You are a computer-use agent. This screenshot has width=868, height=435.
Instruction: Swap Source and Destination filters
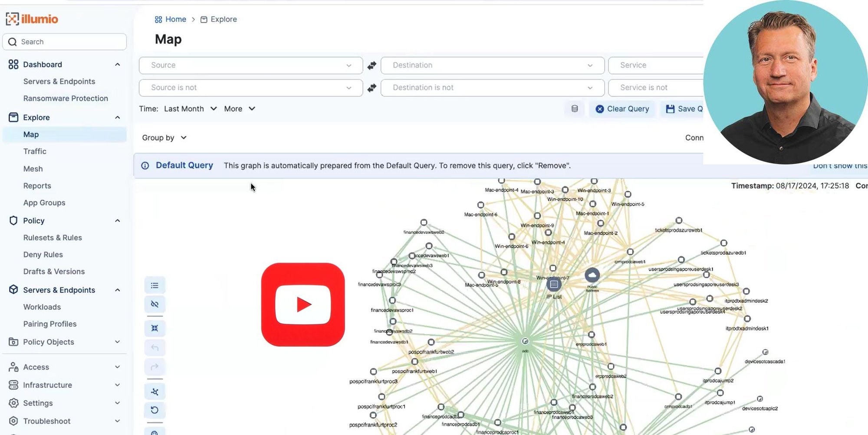[372, 65]
